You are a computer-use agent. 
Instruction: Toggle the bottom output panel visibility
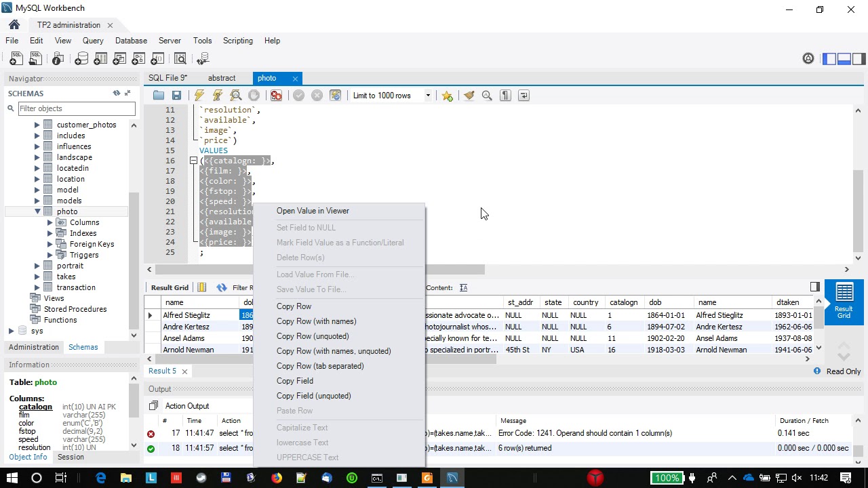[844, 59]
